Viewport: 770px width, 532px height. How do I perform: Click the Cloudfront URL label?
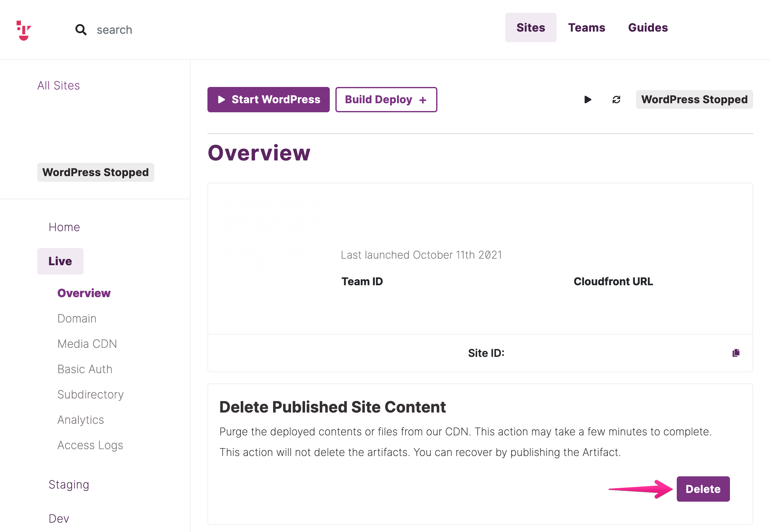click(613, 281)
